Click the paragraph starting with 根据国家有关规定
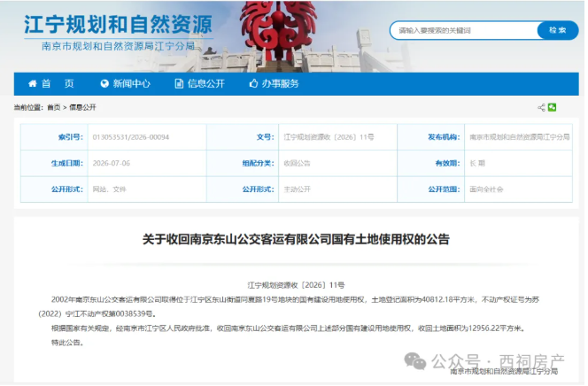The height and width of the screenshot is (386, 588). [288, 328]
